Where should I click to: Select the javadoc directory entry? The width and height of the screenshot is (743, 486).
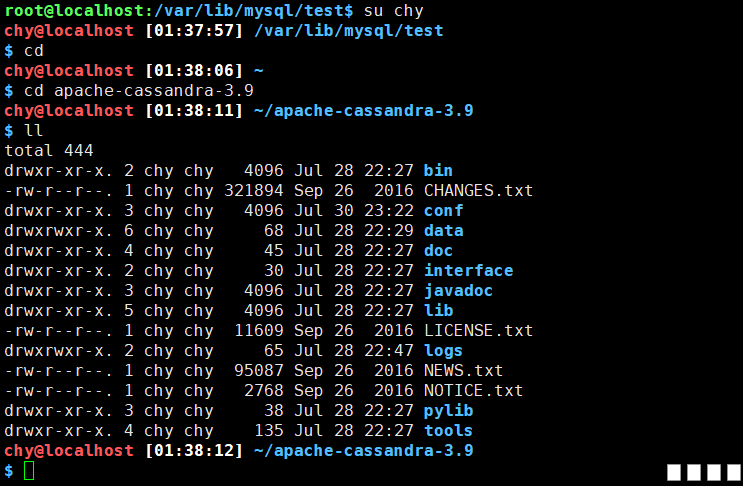[x=458, y=291]
